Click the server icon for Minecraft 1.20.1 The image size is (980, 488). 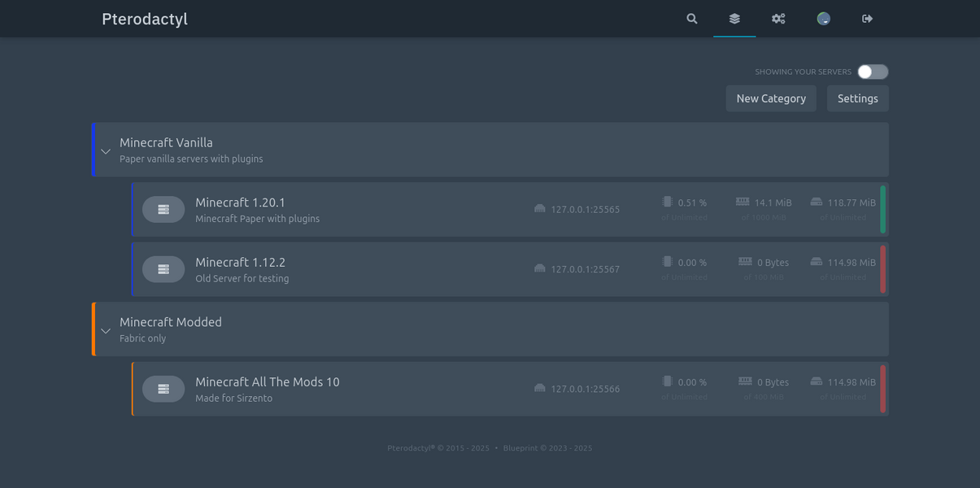tap(163, 210)
